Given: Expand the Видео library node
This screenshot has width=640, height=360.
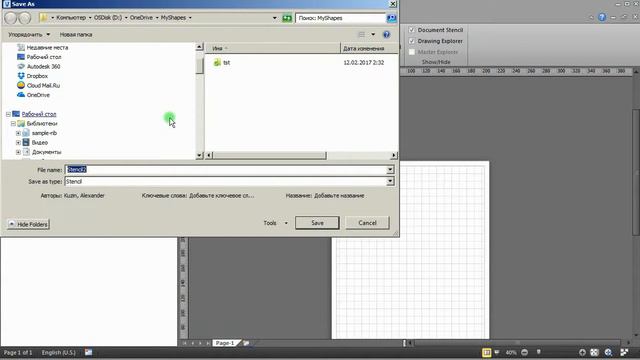Looking at the screenshot, I should [18, 142].
